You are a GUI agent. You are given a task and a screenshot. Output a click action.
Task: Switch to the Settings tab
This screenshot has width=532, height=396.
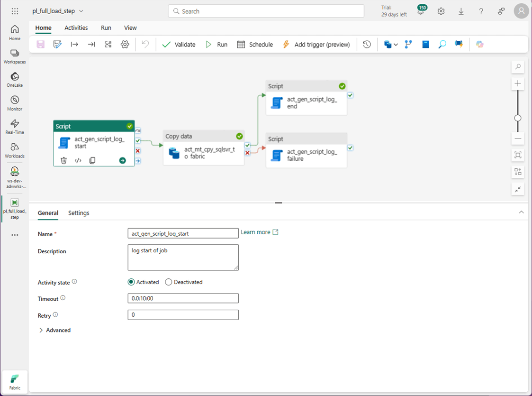(x=79, y=213)
